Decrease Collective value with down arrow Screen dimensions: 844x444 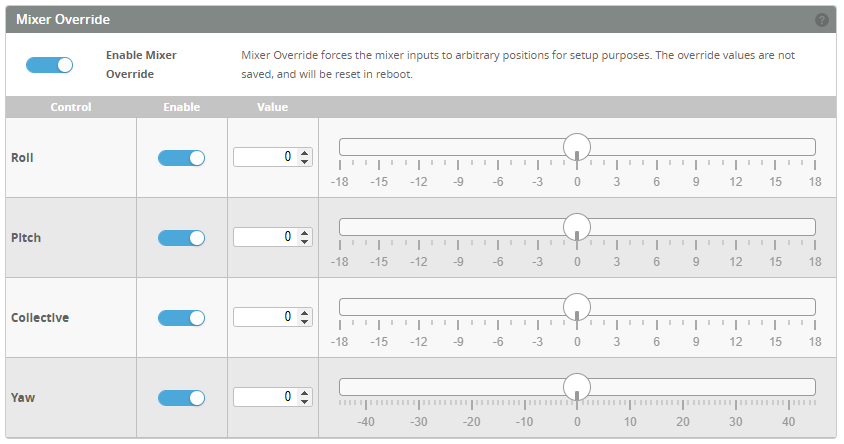(x=305, y=322)
